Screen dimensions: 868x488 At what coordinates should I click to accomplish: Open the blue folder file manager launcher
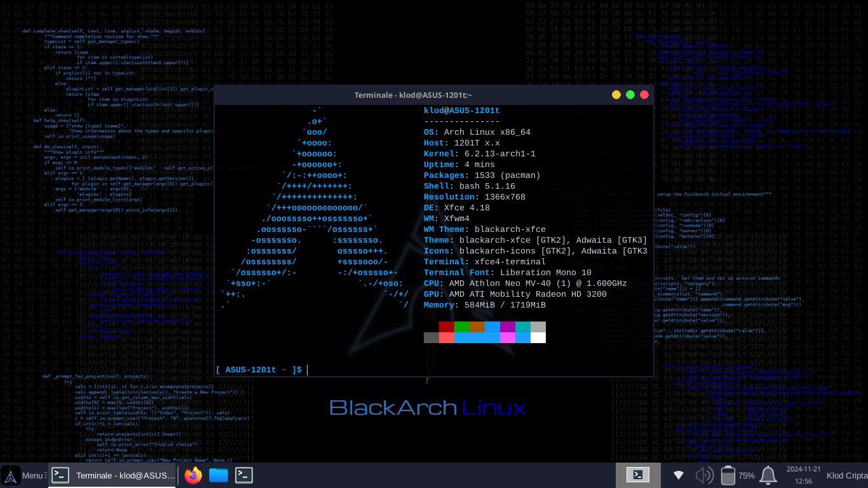click(219, 475)
